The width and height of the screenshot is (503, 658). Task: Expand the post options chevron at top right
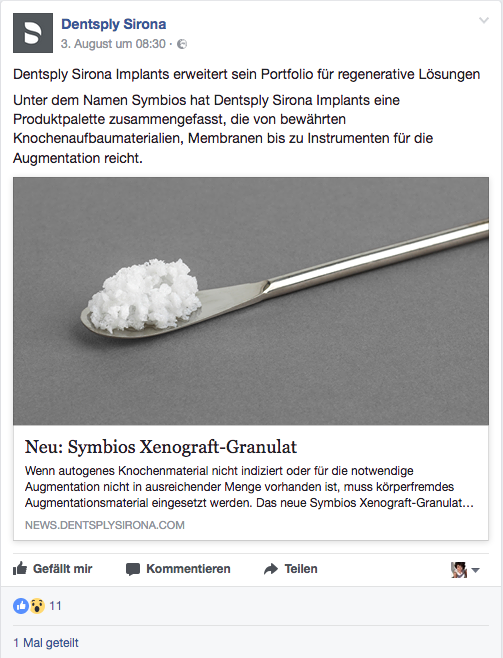click(x=484, y=20)
